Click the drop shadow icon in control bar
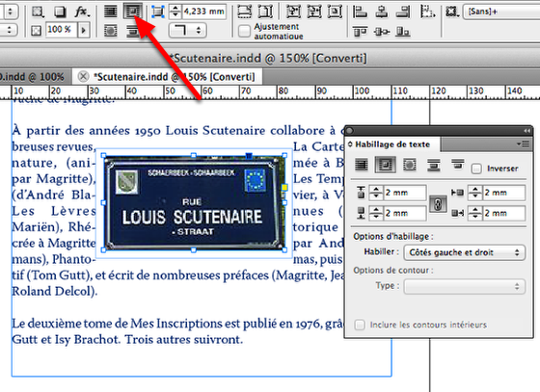Screen dimensions: 540x392 tap(60, 12)
